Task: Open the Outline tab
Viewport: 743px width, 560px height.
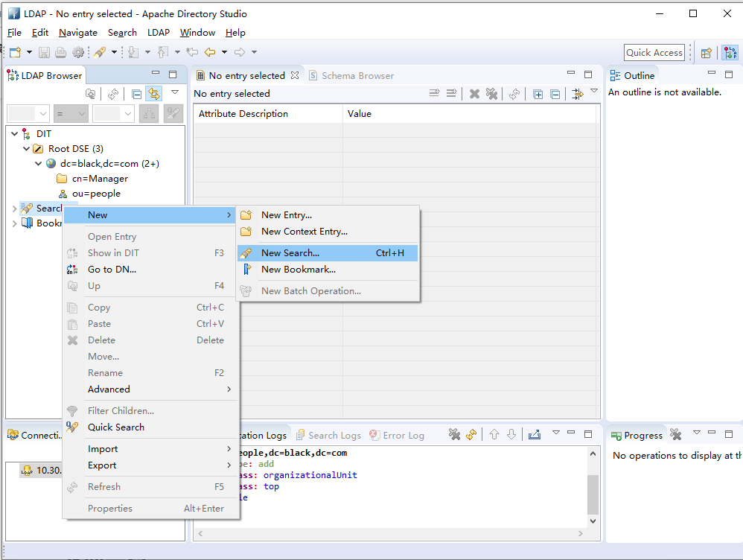Action: click(633, 76)
